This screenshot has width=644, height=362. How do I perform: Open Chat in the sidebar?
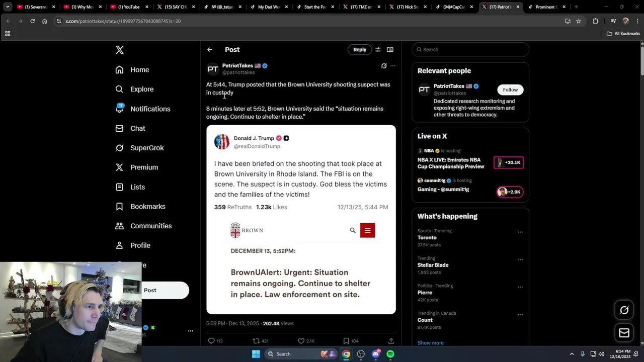point(130,128)
